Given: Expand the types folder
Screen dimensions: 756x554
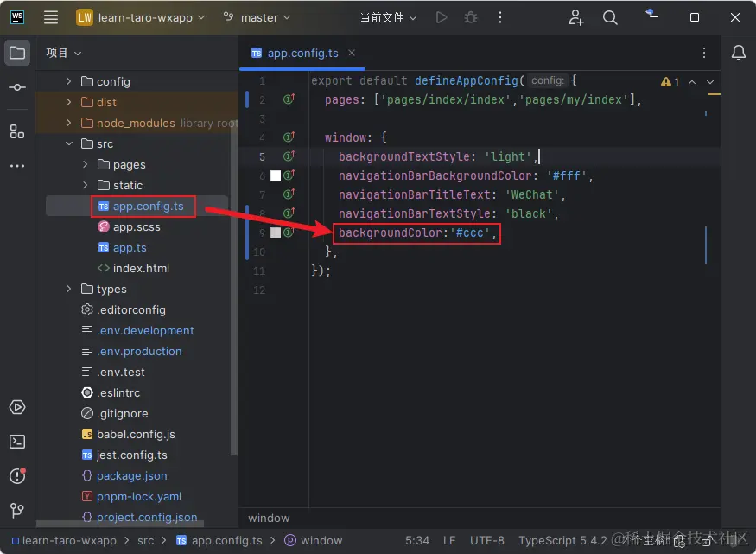Looking at the screenshot, I should click(68, 289).
